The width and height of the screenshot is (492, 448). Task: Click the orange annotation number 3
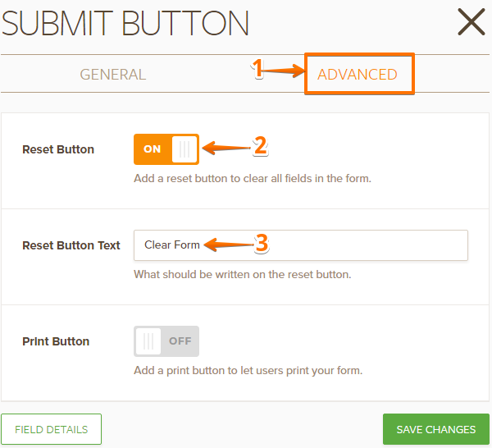(x=262, y=243)
